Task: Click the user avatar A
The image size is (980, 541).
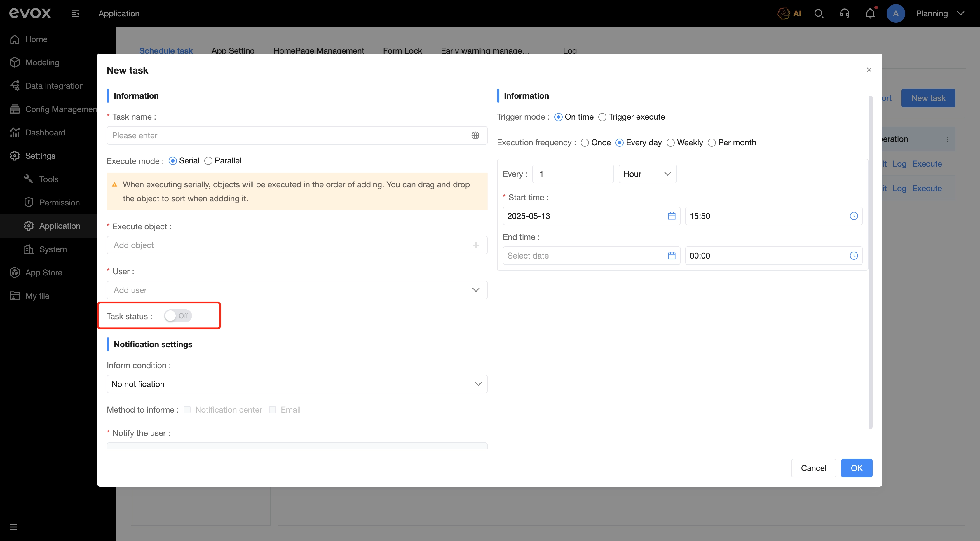Action: [896, 14]
